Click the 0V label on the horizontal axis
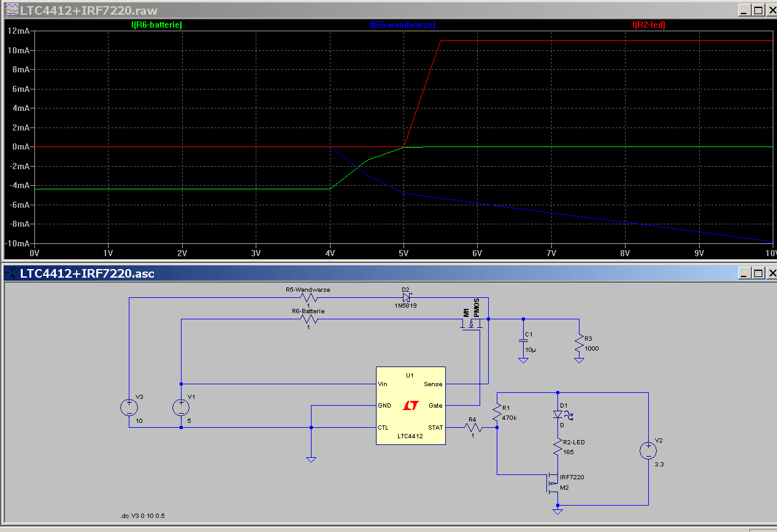777x532 pixels. (34, 253)
